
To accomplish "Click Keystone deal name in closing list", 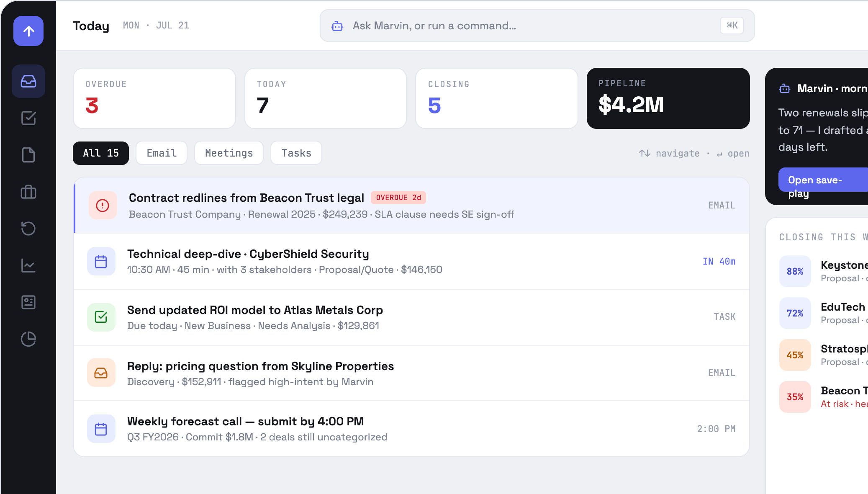I will [844, 265].
